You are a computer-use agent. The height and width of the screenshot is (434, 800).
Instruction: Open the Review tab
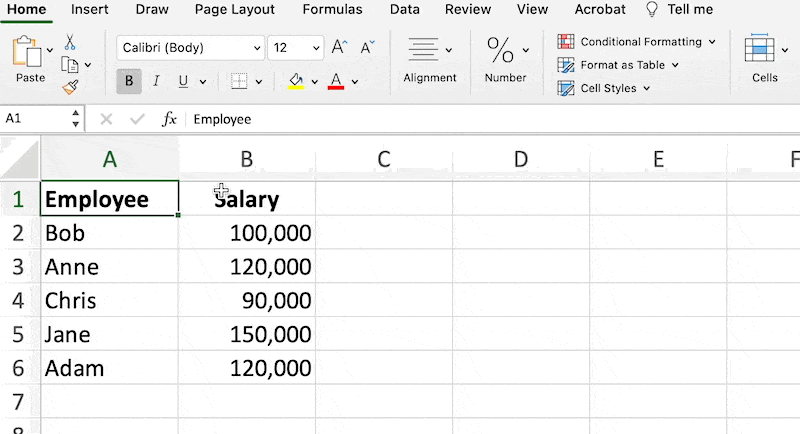468,9
